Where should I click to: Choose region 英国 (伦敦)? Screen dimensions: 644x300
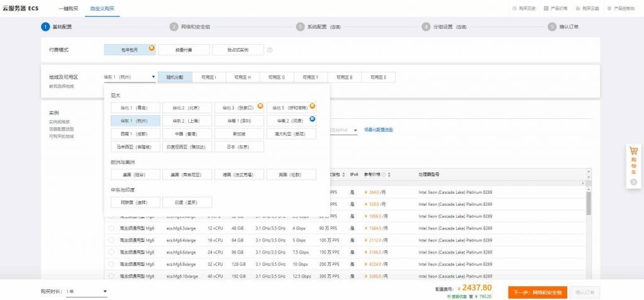291,175
